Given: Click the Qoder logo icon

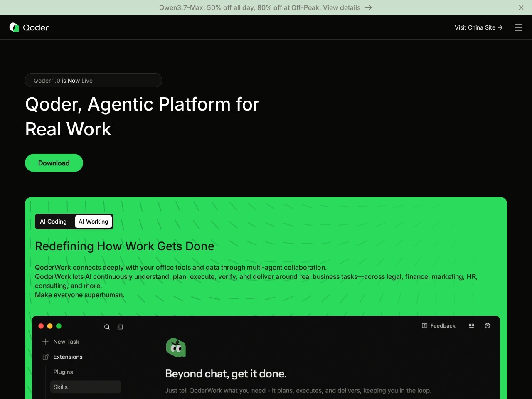Looking at the screenshot, I should [14, 27].
